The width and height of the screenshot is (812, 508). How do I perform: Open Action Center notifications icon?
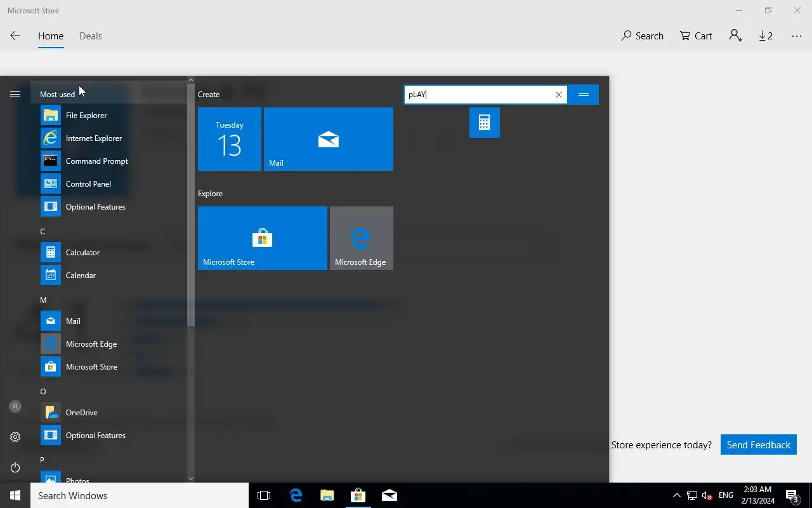click(x=792, y=495)
